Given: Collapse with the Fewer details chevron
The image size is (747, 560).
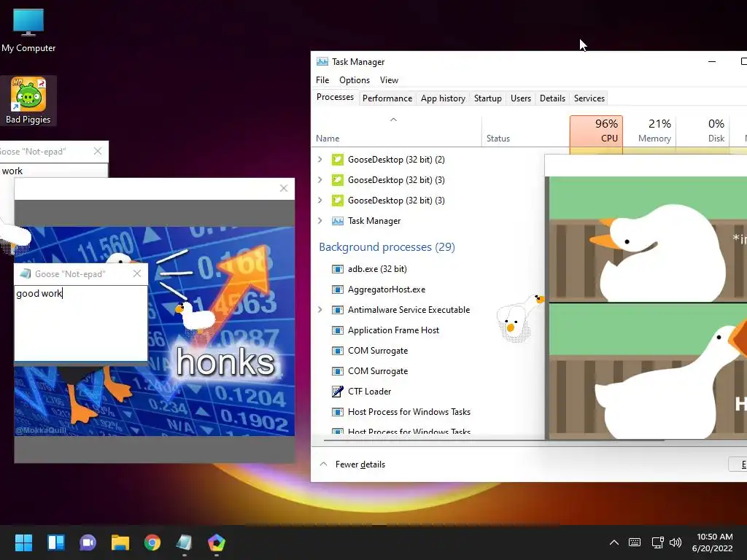Looking at the screenshot, I should (323, 464).
